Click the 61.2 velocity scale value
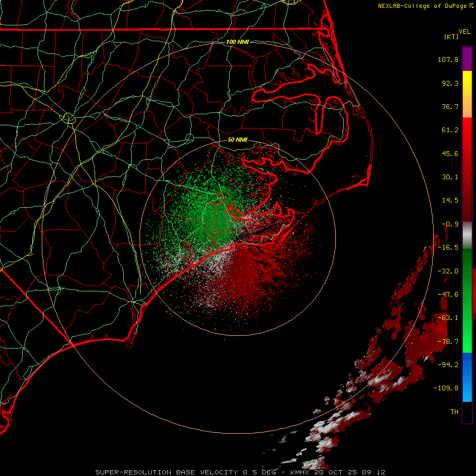This screenshot has height=476, width=476. [450, 130]
